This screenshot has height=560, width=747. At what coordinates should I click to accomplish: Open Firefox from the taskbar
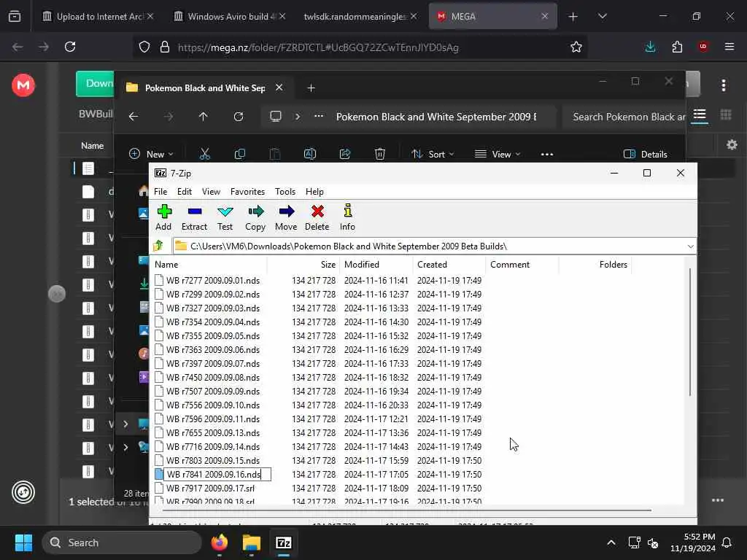[220, 542]
